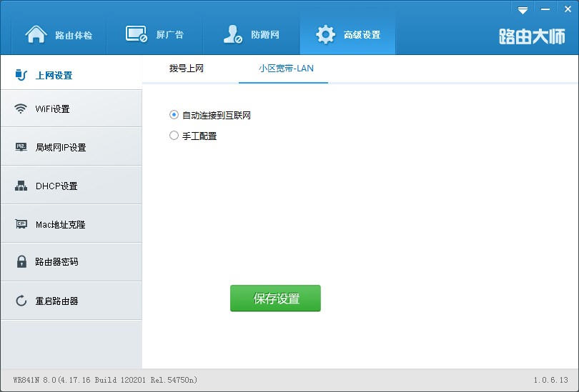
Task: Click the padlock icon beside 路由器密码
Action: point(21,261)
